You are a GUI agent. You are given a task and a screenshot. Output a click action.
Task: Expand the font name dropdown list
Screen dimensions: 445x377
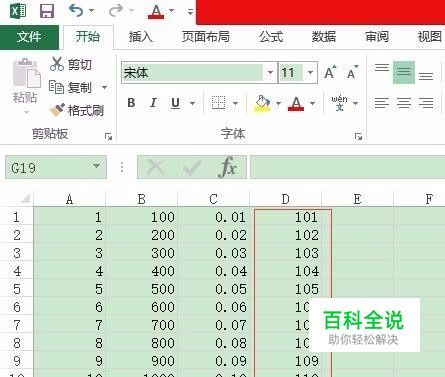270,72
